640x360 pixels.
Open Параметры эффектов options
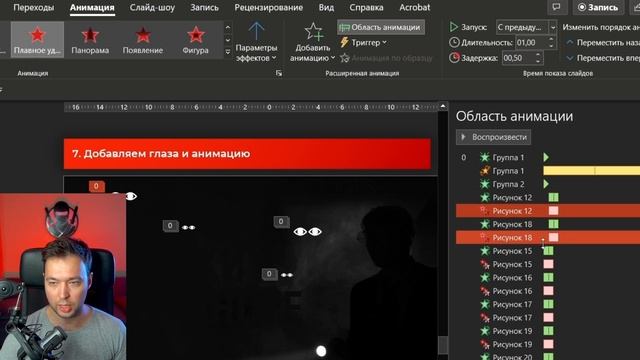(x=256, y=42)
